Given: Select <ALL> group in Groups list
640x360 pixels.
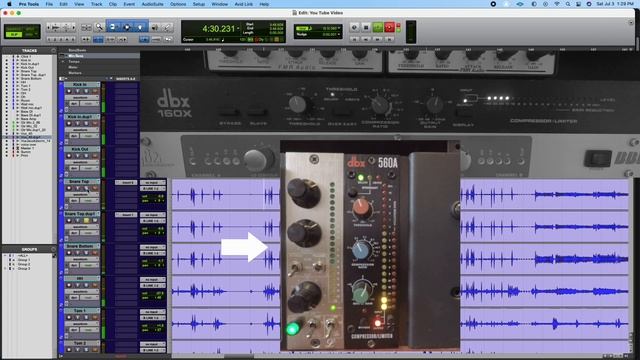Looking at the screenshot, I should [22, 256].
